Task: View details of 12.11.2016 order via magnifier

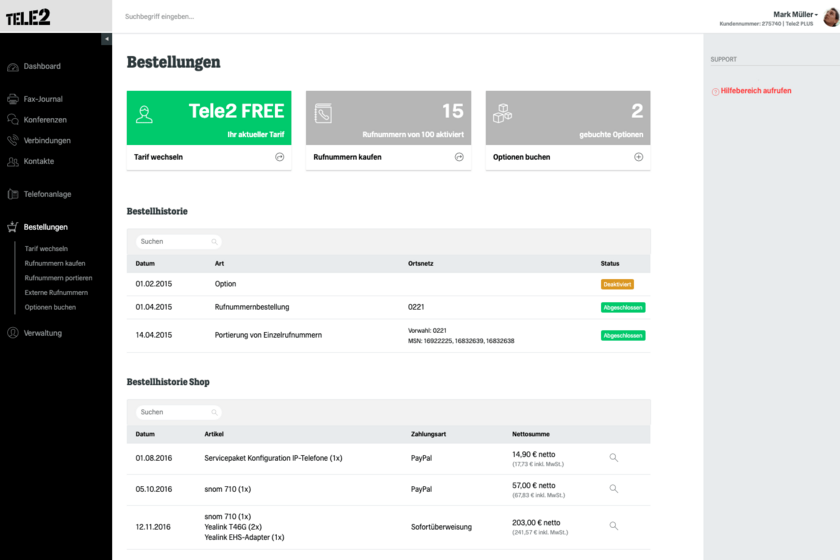Action: click(613, 526)
